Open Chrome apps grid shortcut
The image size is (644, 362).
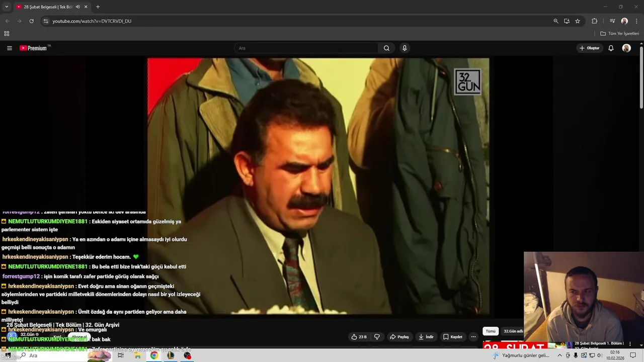[x=7, y=34]
